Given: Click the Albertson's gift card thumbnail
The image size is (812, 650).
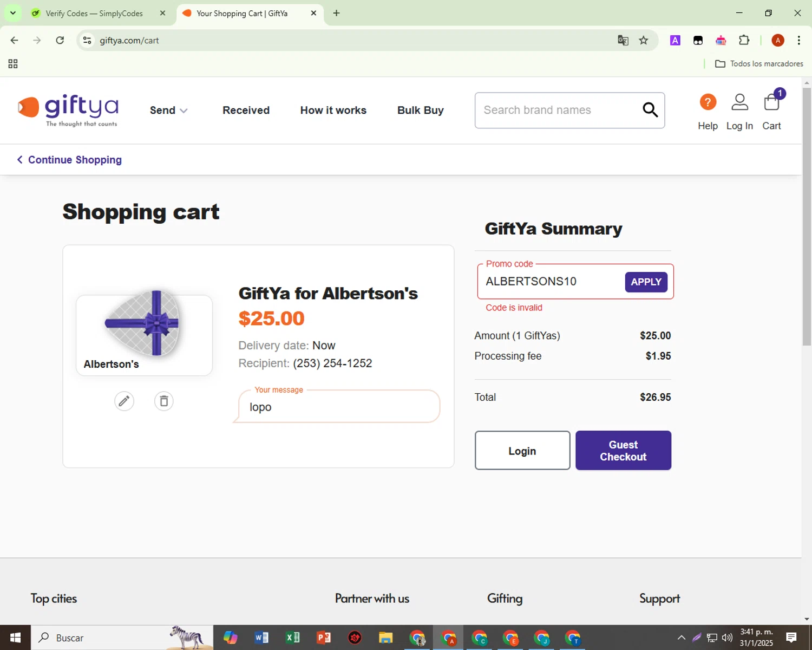Looking at the screenshot, I should click(144, 335).
